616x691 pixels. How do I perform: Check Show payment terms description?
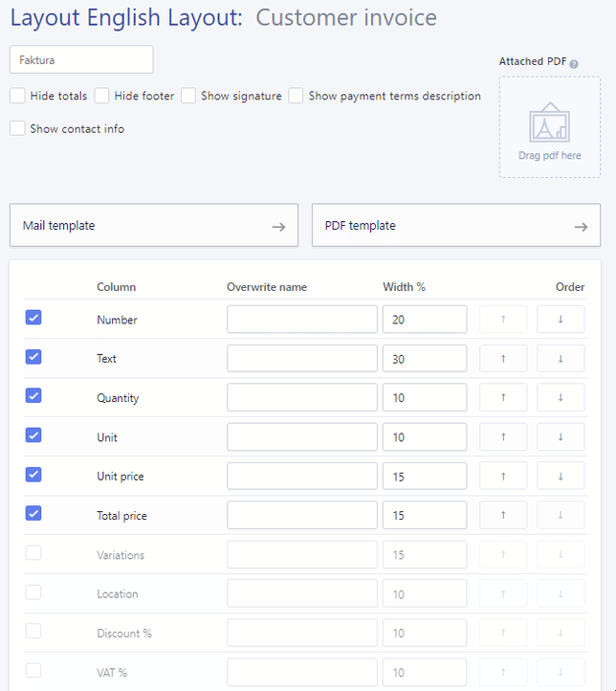click(297, 96)
